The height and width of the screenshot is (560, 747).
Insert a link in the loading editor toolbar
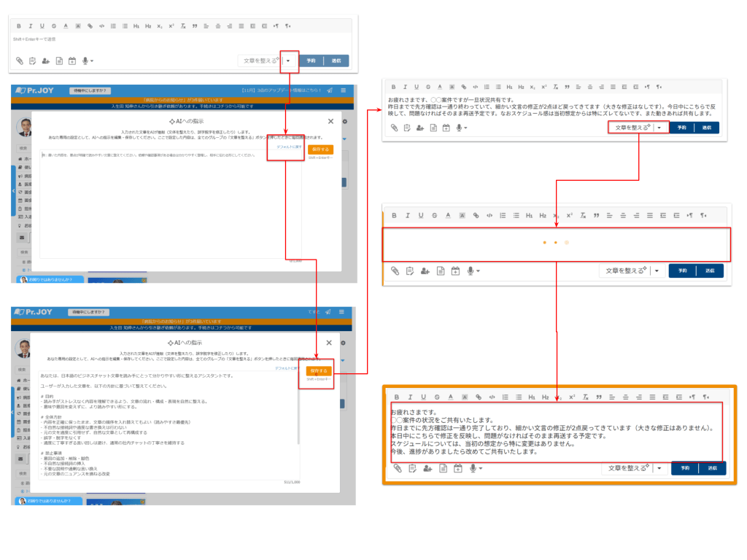point(476,215)
